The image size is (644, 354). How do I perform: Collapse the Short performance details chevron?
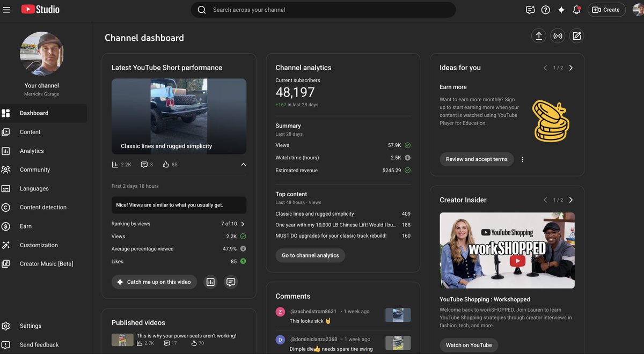(x=243, y=165)
